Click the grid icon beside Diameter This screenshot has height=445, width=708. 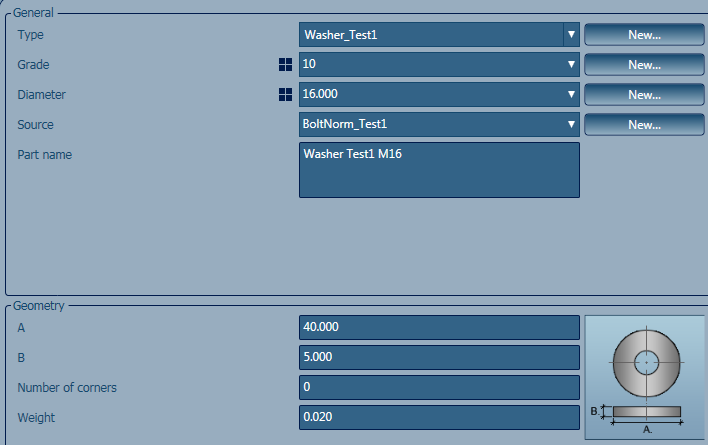coord(285,94)
